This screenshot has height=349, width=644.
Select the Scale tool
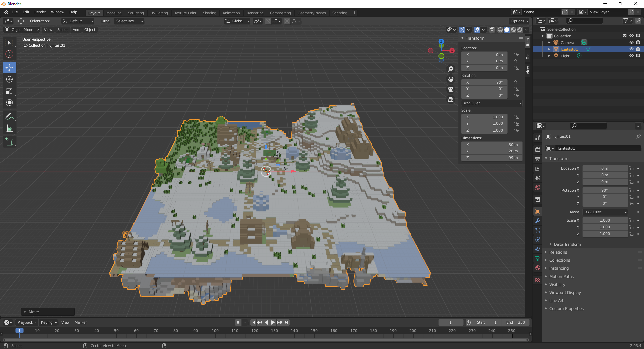9,91
